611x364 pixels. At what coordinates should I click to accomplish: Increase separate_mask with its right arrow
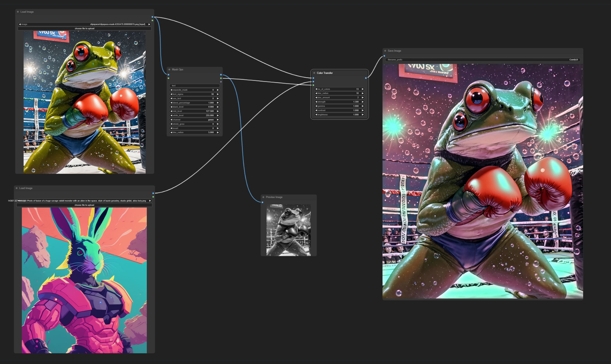pos(218,90)
